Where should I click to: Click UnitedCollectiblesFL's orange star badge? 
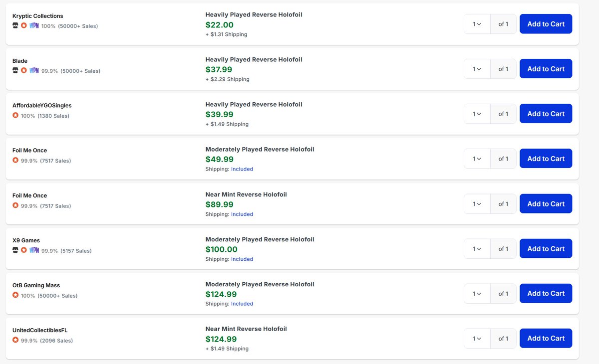(15, 340)
